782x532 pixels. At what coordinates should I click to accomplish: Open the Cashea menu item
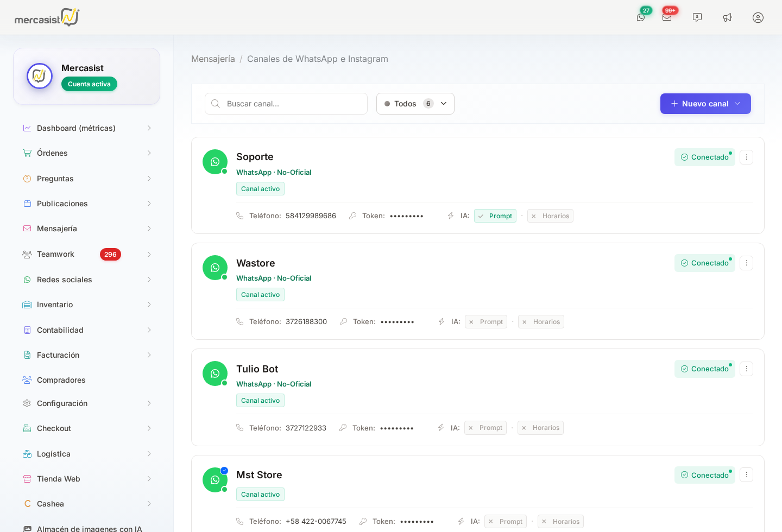87,504
